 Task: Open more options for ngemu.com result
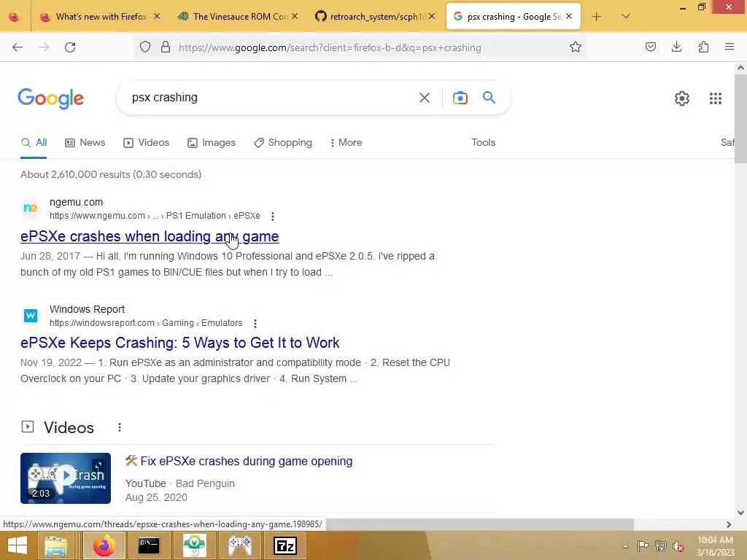(x=273, y=216)
